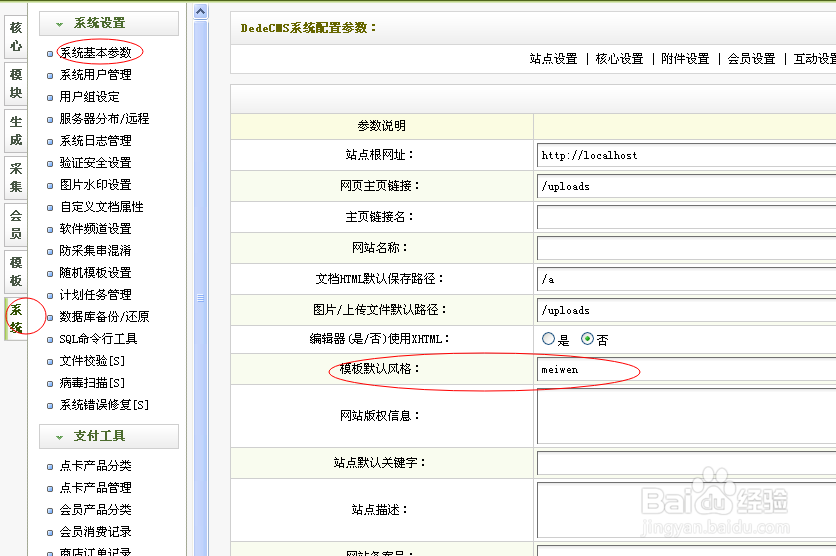Open 站点设置 settings tab
The width and height of the screenshot is (836, 556).
point(553,59)
